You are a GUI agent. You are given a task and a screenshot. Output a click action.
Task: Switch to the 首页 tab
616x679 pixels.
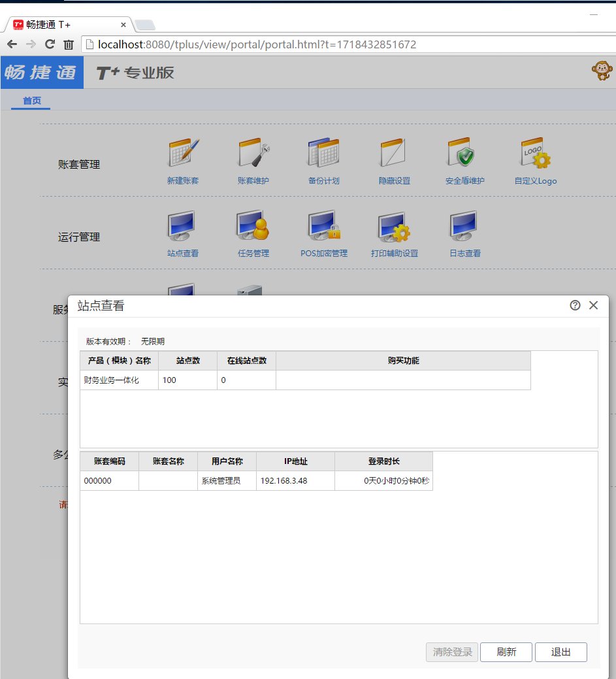31,101
